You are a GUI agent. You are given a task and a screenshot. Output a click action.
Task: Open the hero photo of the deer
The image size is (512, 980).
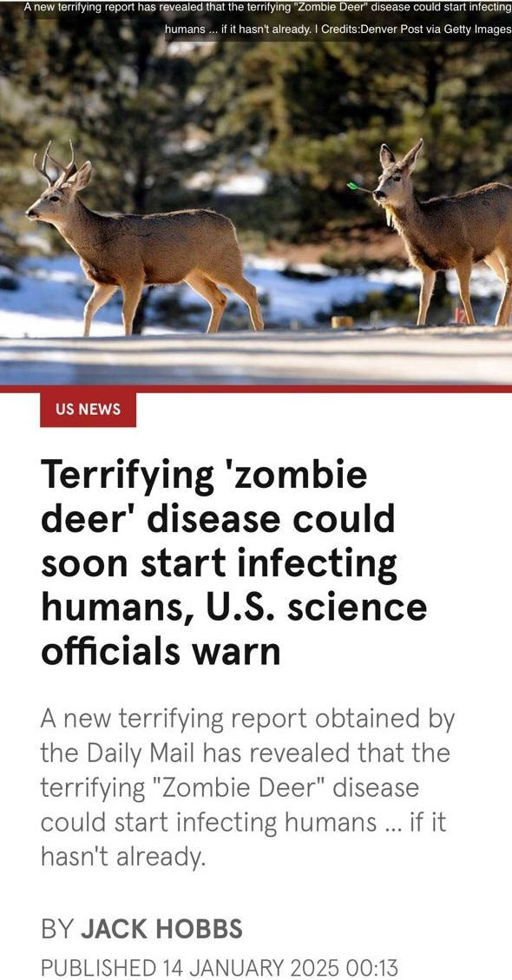tap(256, 193)
